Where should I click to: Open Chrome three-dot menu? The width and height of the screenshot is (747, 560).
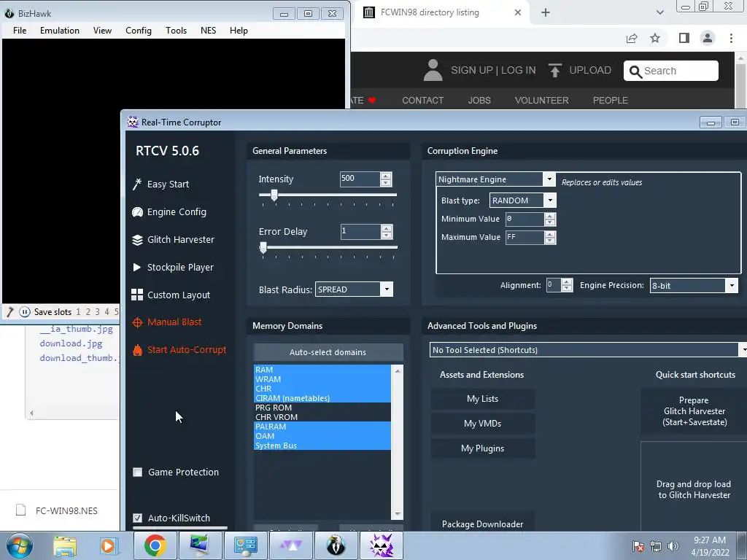tap(731, 38)
